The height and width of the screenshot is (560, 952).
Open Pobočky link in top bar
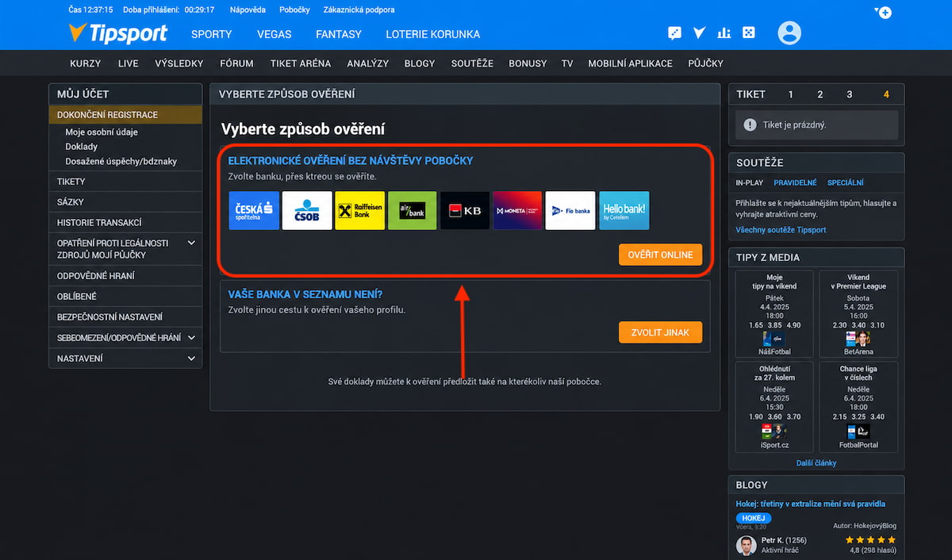pos(295,10)
